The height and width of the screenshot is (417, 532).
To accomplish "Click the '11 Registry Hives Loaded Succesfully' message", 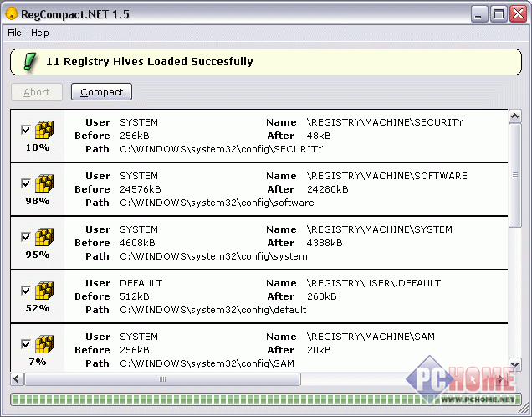I will [x=150, y=62].
